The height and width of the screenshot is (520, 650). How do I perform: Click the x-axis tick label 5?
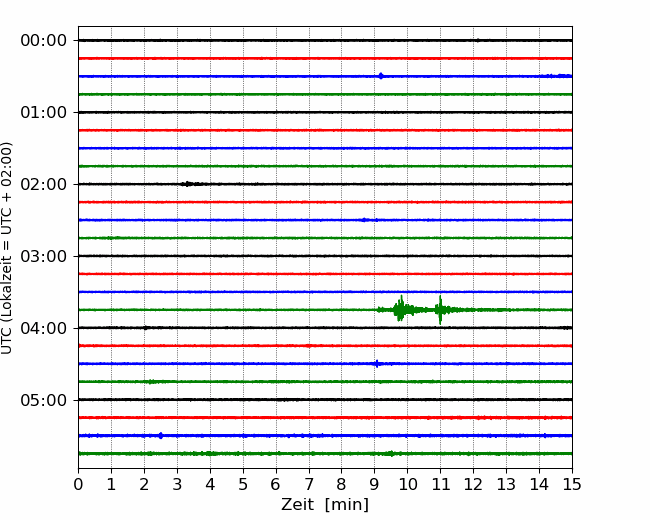pyautogui.click(x=243, y=484)
